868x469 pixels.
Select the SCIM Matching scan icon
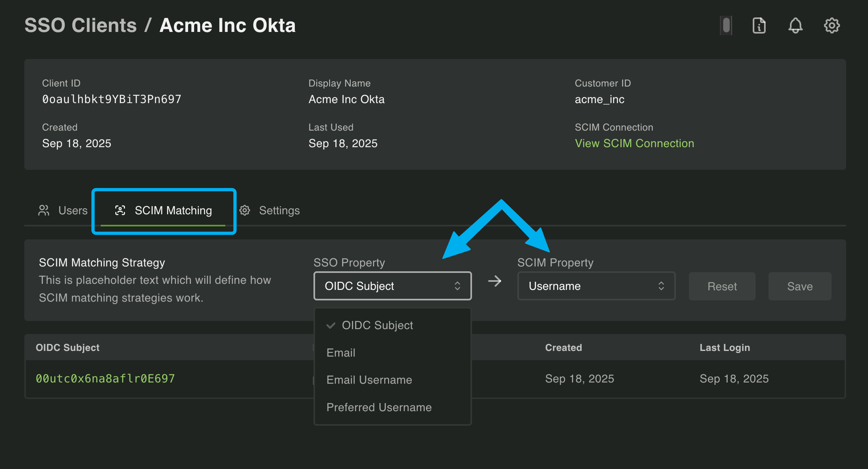click(120, 210)
